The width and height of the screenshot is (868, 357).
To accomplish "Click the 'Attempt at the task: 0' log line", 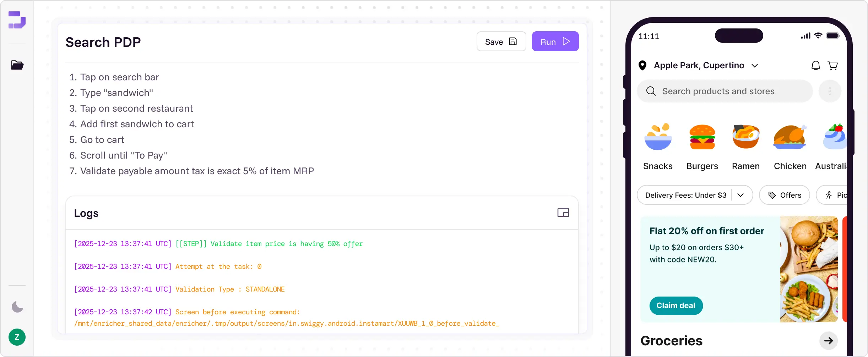I will (x=168, y=267).
